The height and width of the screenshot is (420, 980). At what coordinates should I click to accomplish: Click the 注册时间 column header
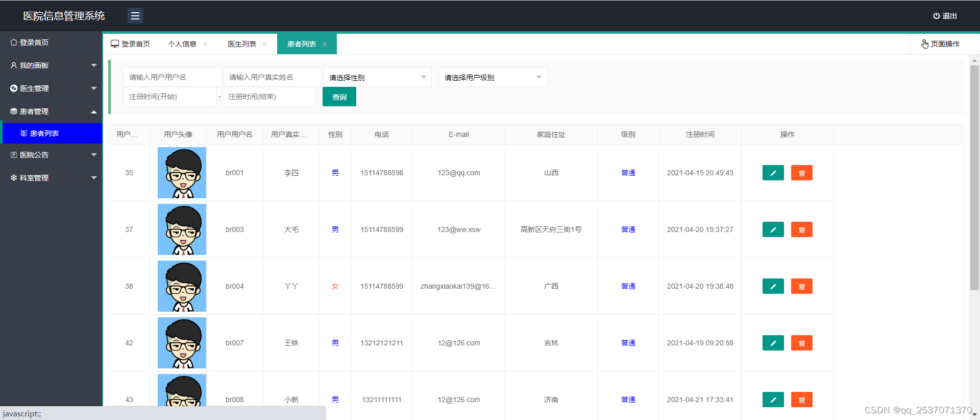pos(700,134)
